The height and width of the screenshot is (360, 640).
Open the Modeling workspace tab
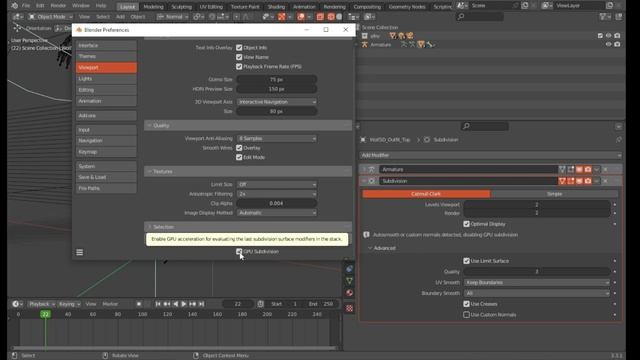click(x=153, y=7)
